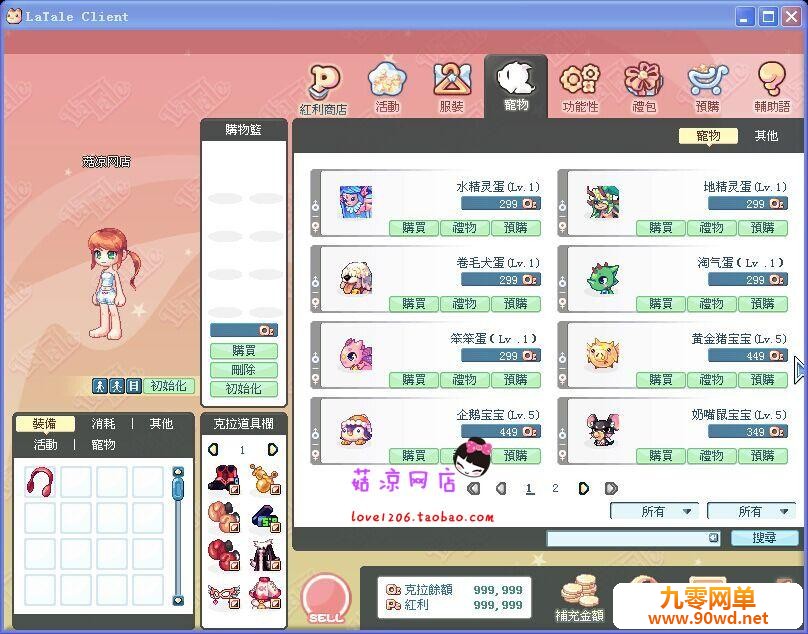Go to next 克拉道具欄 page arrow

click(273, 449)
